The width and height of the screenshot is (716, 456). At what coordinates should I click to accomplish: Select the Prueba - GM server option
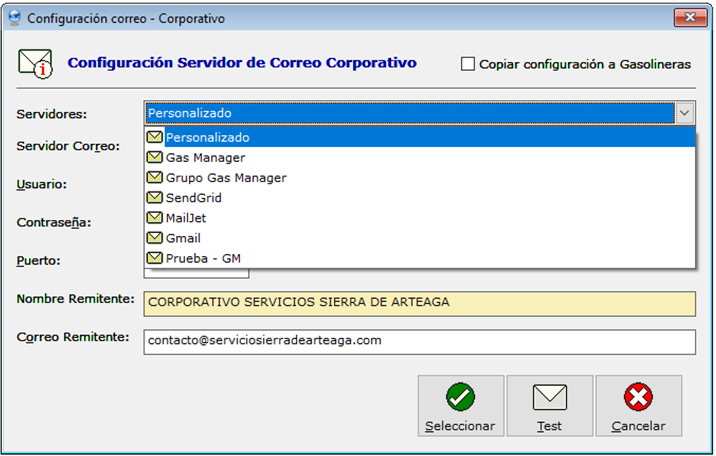coord(204,257)
